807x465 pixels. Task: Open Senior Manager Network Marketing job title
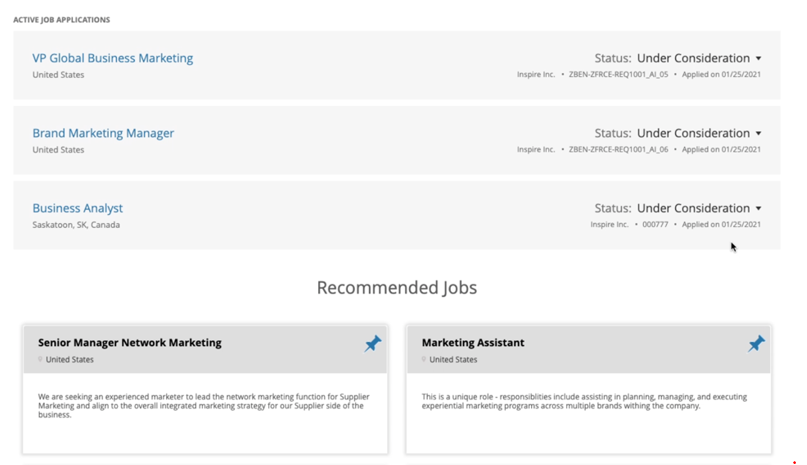[x=129, y=343]
